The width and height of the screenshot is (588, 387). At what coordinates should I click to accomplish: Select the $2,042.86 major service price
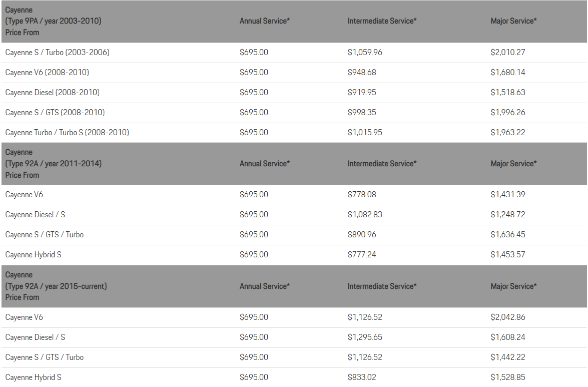pos(507,317)
